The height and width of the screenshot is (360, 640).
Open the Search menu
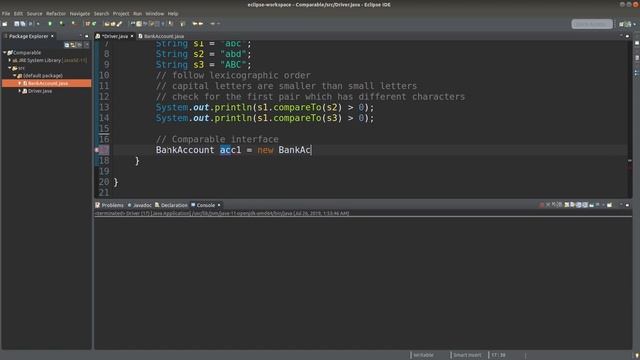(101, 13)
